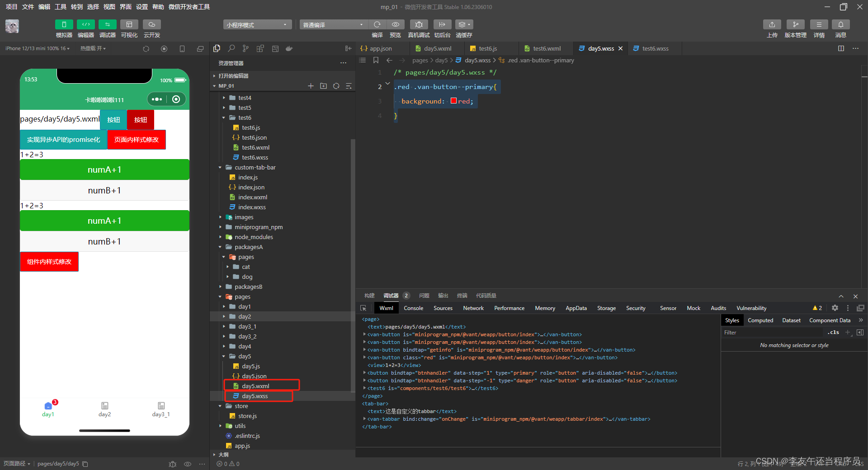
Task: Click the simulator record/stop icon
Action: tap(164, 49)
